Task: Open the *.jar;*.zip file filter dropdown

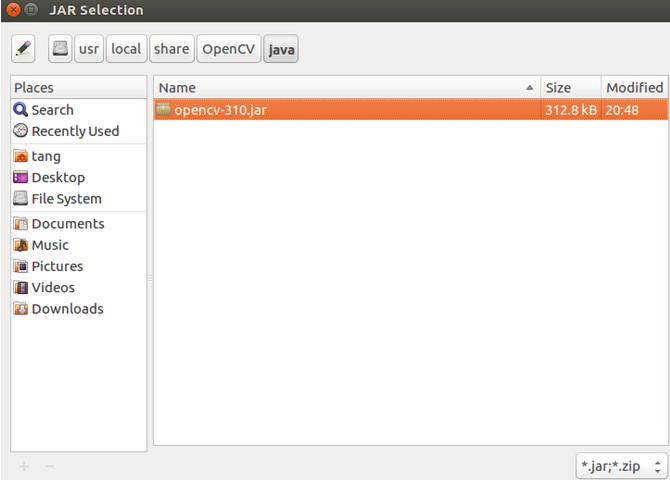Action: pos(621,466)
